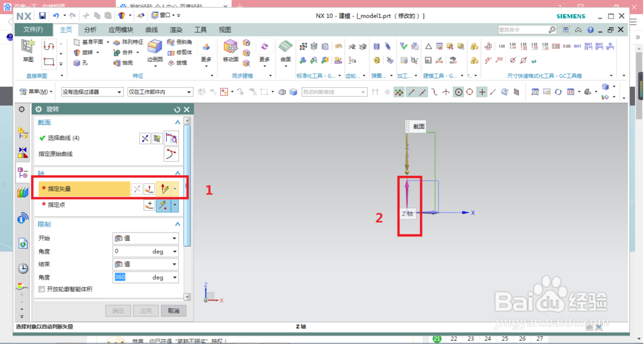Image resolution: width=644 pixels, height=344 pixels.
Task: Click the Save icon in title bar
Action: click(42, 15)
